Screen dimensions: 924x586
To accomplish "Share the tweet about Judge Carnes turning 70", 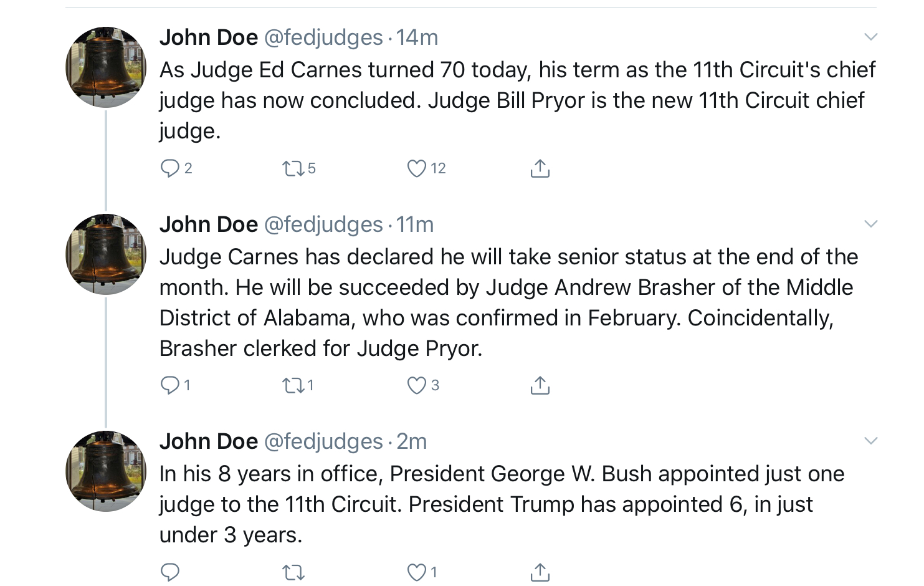I will (x=540, y=167).
